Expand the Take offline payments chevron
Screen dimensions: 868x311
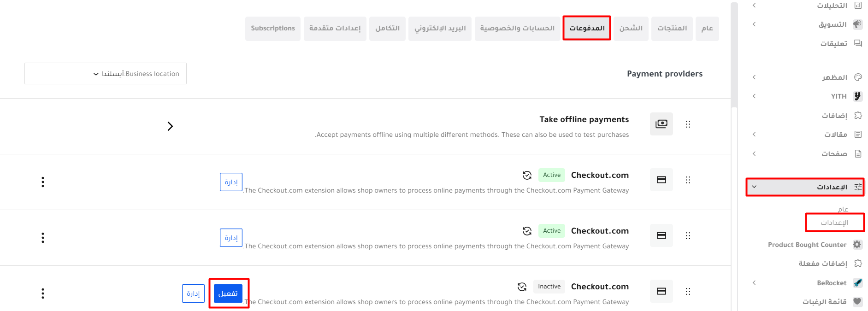tap(170, 126)
